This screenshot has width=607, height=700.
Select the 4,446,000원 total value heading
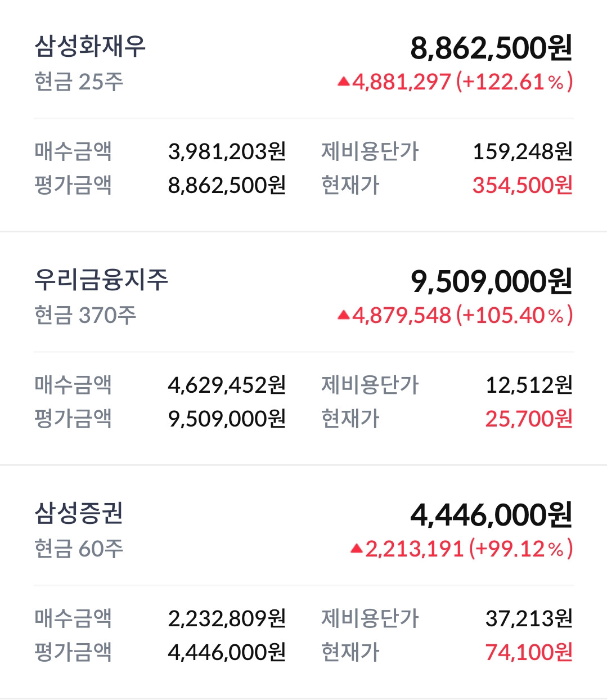click(491, 515)
